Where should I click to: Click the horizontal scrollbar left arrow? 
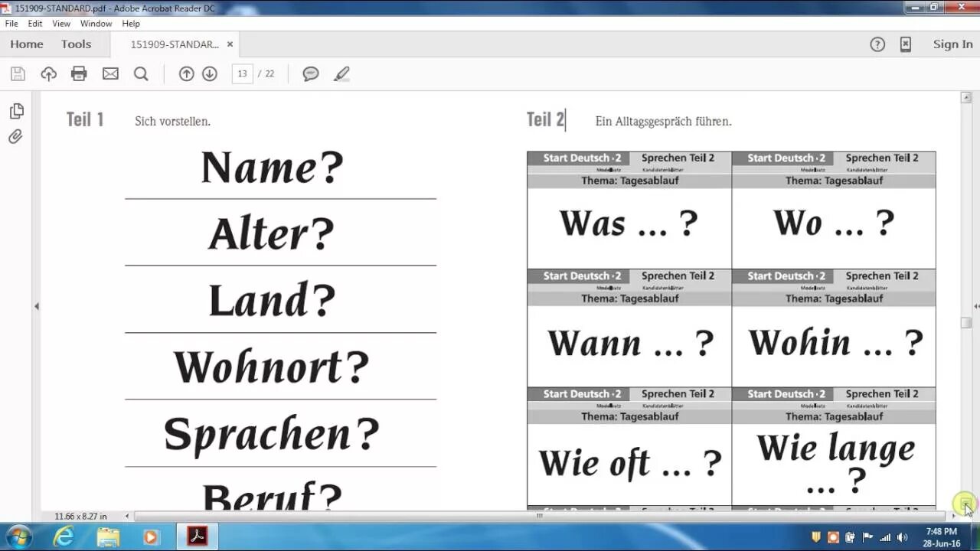click(127, 516)
